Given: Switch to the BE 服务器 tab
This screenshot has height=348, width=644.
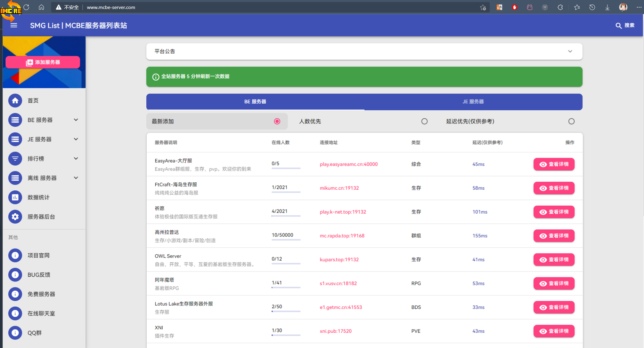Looking at the screenshot, I should [255, 102].
